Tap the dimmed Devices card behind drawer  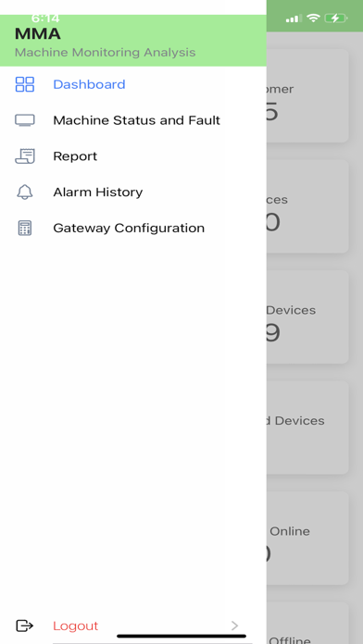307,316
